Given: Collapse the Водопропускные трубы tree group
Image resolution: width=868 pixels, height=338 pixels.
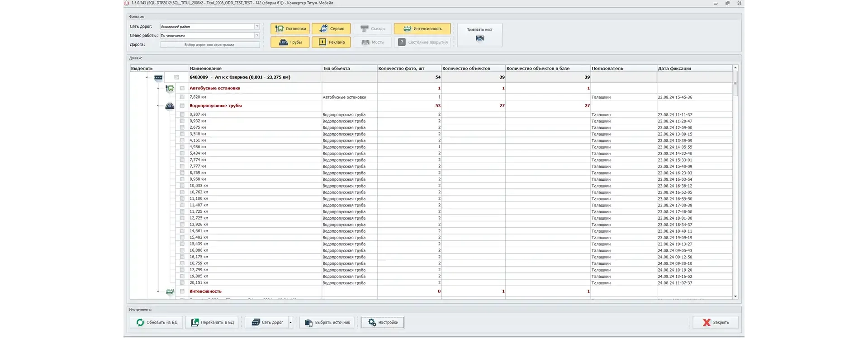Looking at the screenshot, I should [x=158, y=106].
